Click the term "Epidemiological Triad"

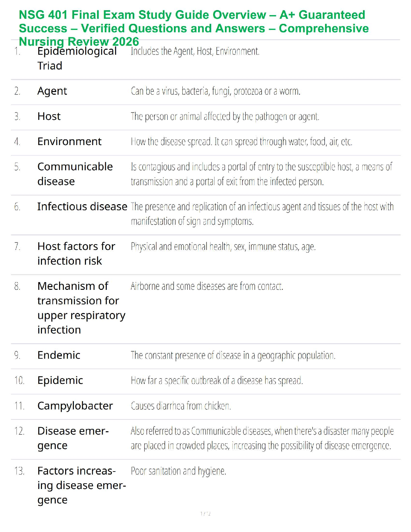(77, 58)
